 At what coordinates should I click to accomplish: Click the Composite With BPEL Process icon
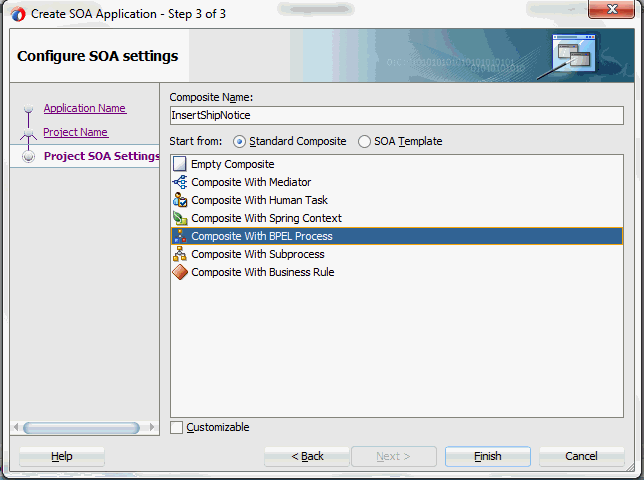click(179, 236)
